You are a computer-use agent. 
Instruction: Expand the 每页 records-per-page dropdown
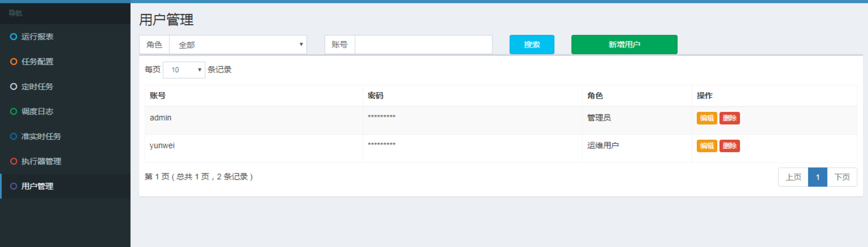click(x=184, y=70)
